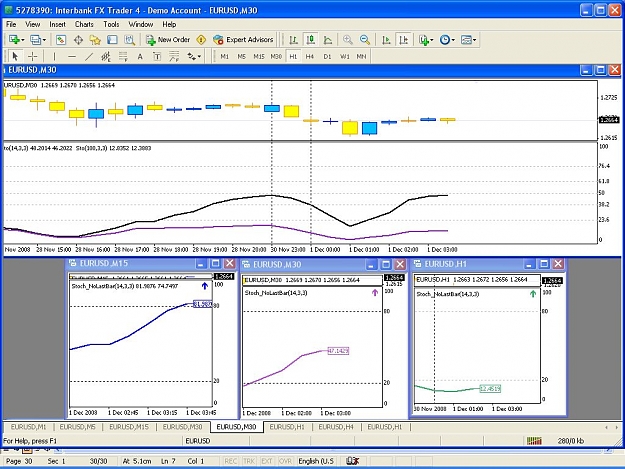Screen dimensions: 625x469
Task: Select the trendline drawing tool
Action: [89, 57]
